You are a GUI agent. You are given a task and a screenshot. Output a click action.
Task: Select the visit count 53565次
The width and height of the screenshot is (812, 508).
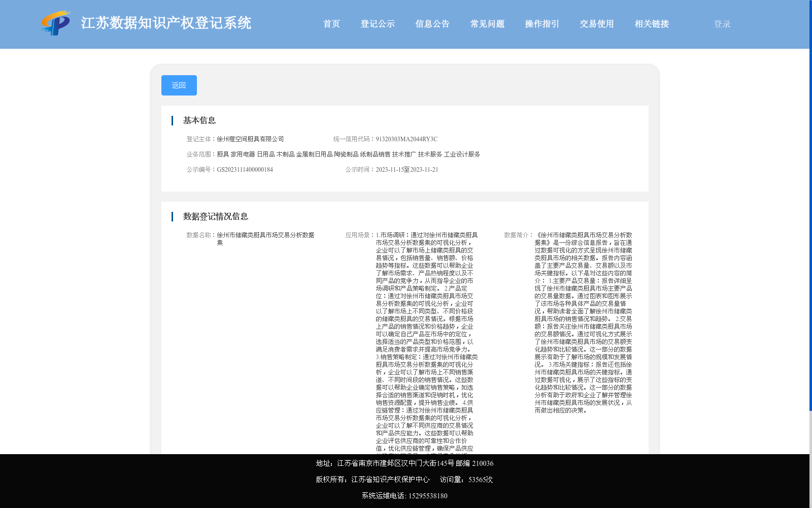[x=481, y=480]
